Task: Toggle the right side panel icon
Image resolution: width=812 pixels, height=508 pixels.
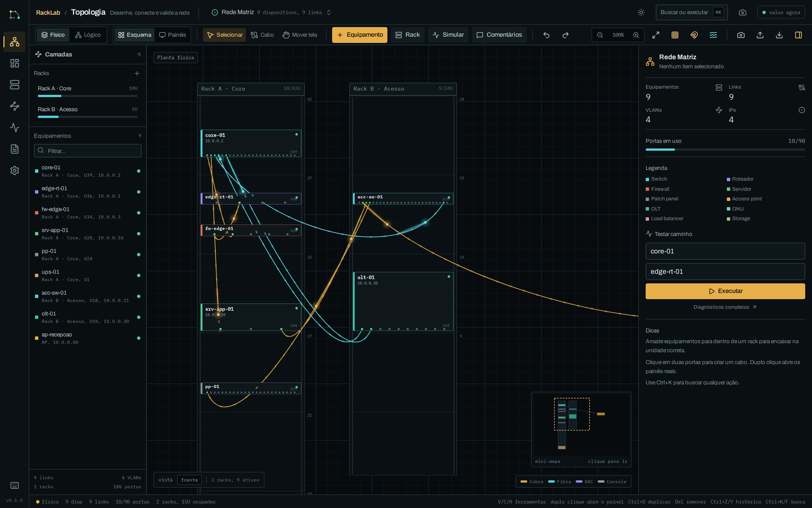Action: 798,35
